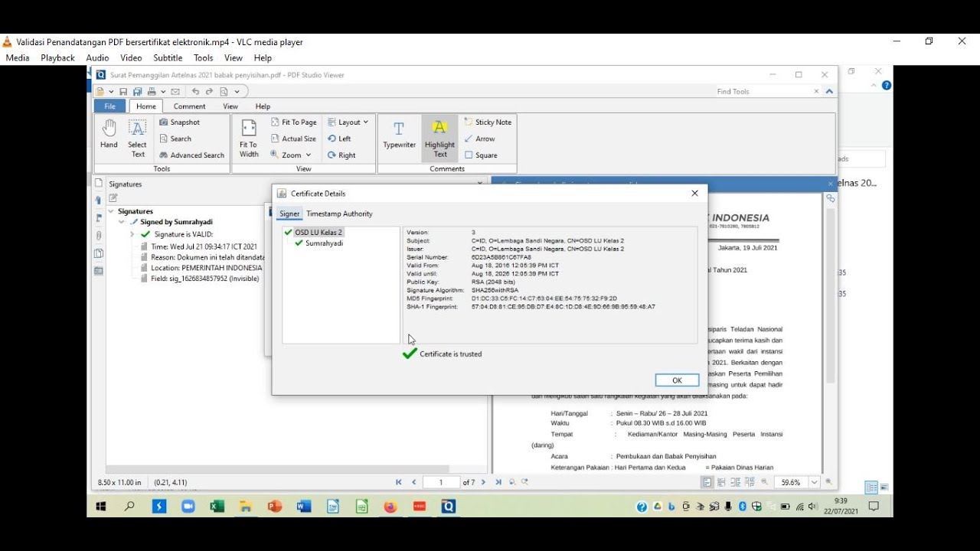Screen dimensions: 980x551
Task: Close the Certificate Details dialog
Action: [694, 194]
